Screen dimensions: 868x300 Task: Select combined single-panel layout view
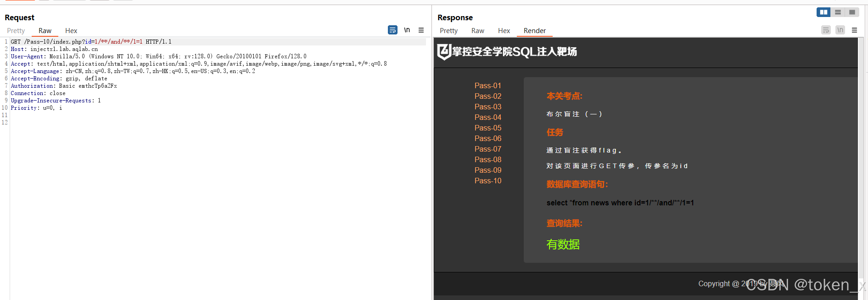click(852, 12)
